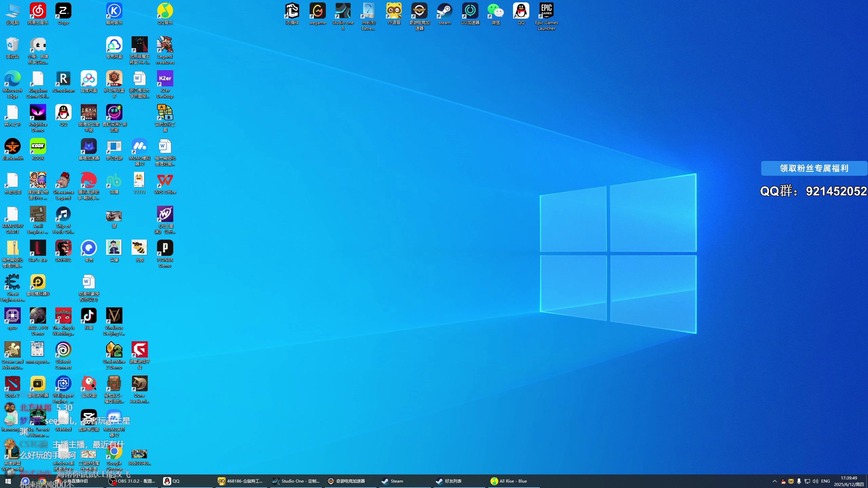Open the wegame desktop icon
This screenshot has width=868, height=488.
coord(317,14)
